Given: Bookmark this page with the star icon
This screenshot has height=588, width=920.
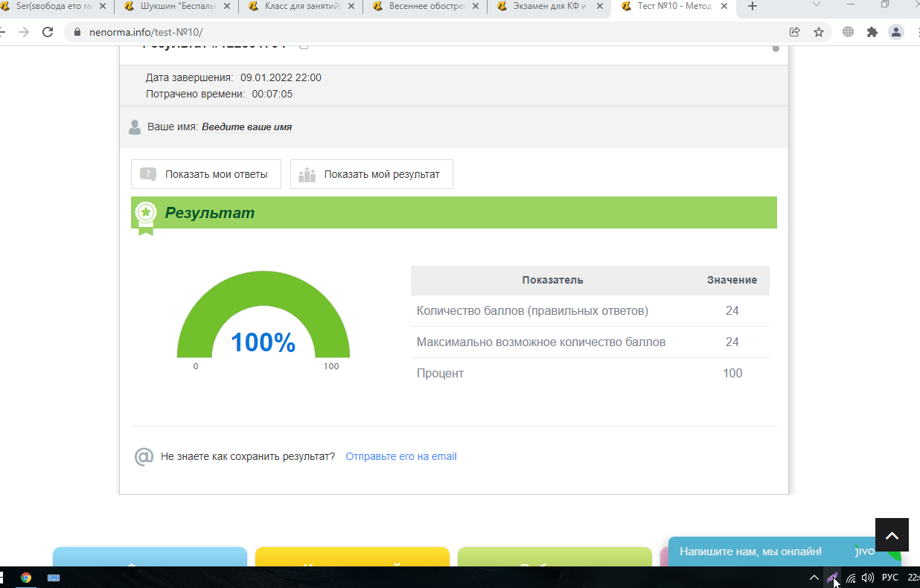Looking at the screenshot, I should pos(819,32).
